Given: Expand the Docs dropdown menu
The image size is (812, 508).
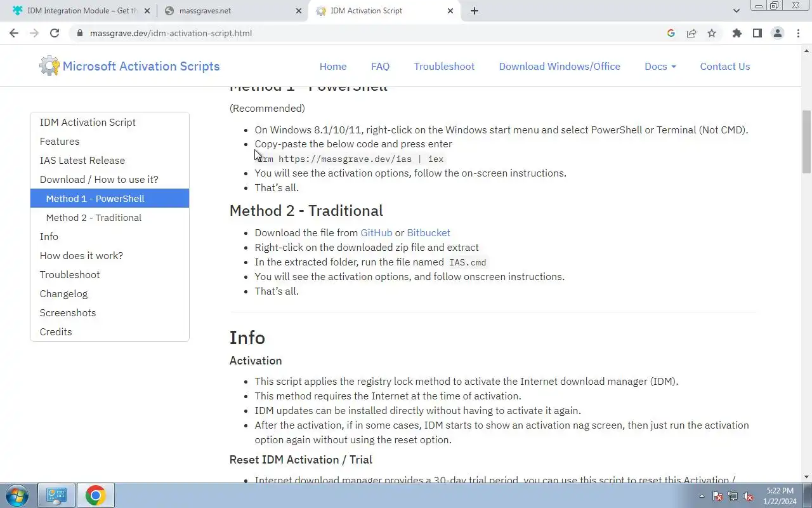Looking at the screenshot, I should [x=660, y=66].
